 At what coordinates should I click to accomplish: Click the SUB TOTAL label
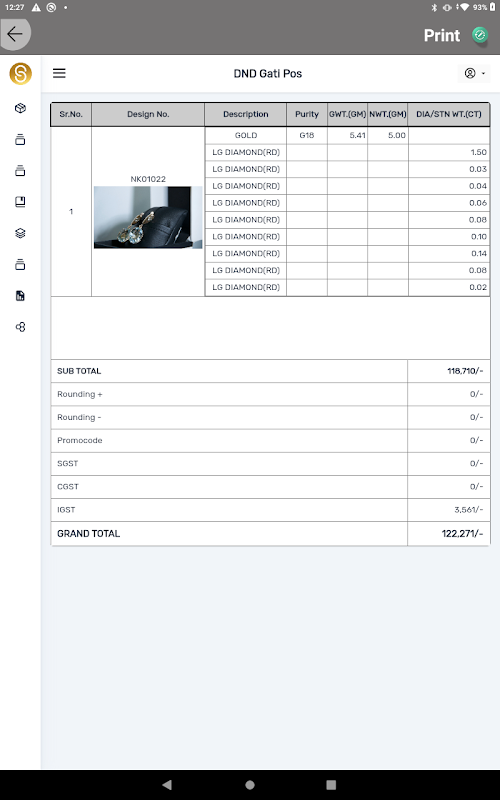coord(79,371)
